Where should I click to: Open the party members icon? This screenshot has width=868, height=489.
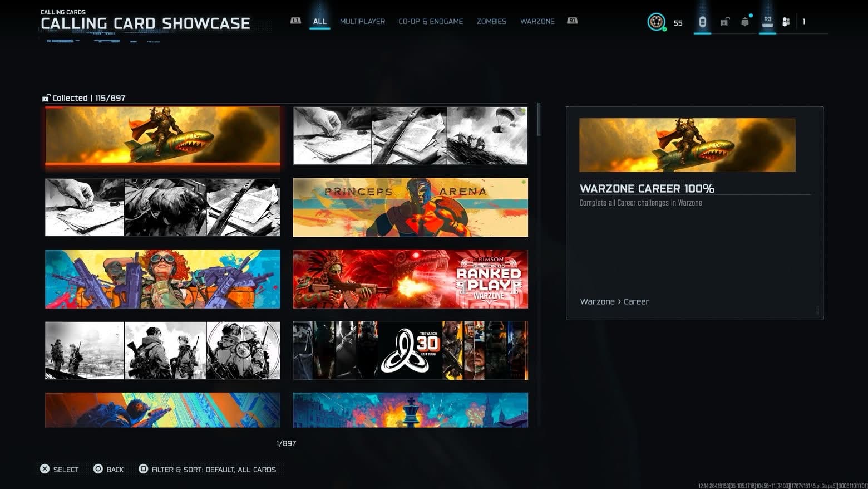pos(786,22)
